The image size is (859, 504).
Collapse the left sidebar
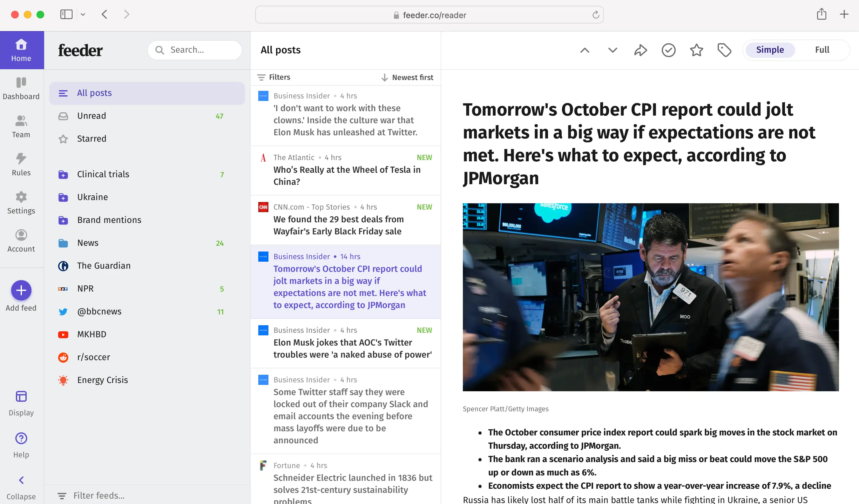(x=21, y=487)
